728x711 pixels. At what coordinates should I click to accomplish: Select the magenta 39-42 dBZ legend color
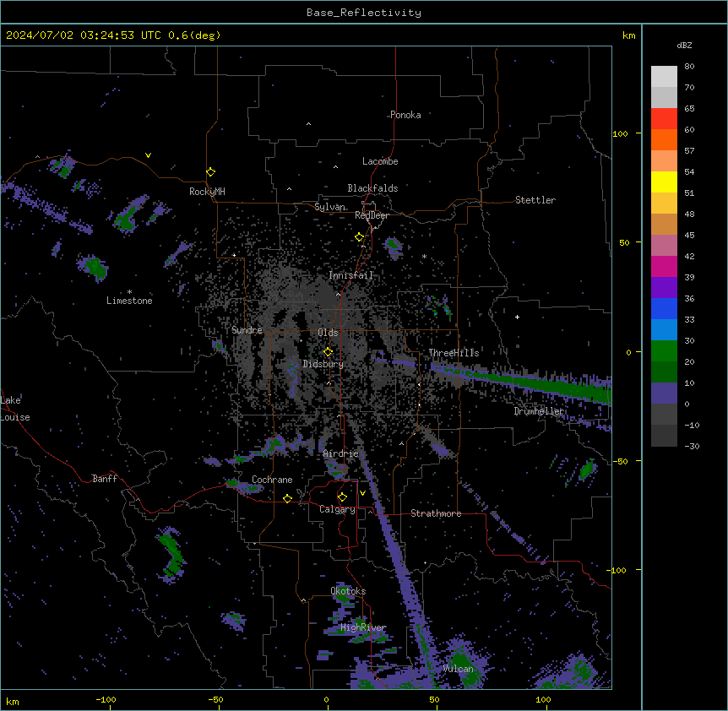click(664, 266)
